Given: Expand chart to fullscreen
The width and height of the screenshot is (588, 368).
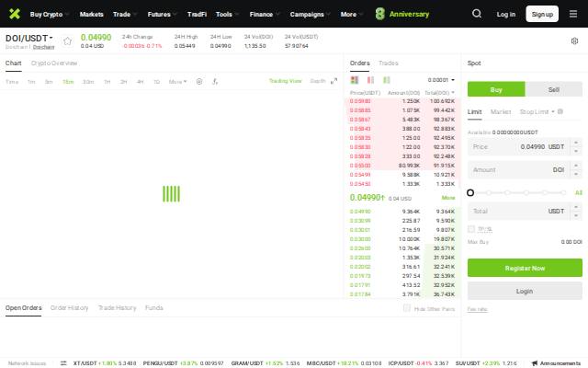Looking at the screenshot, I should [334, 81].
